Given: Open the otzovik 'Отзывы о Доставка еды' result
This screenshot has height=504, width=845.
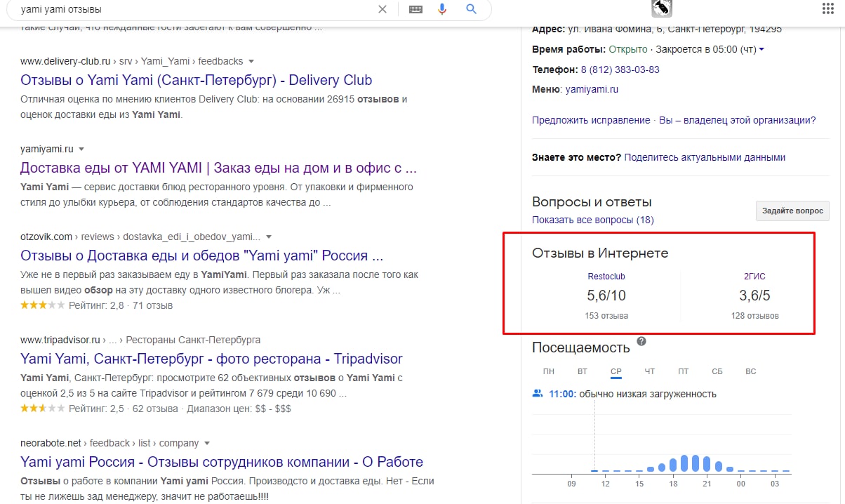Looking at the screenshot, I should pyautogui.click(x=202, y=256).
